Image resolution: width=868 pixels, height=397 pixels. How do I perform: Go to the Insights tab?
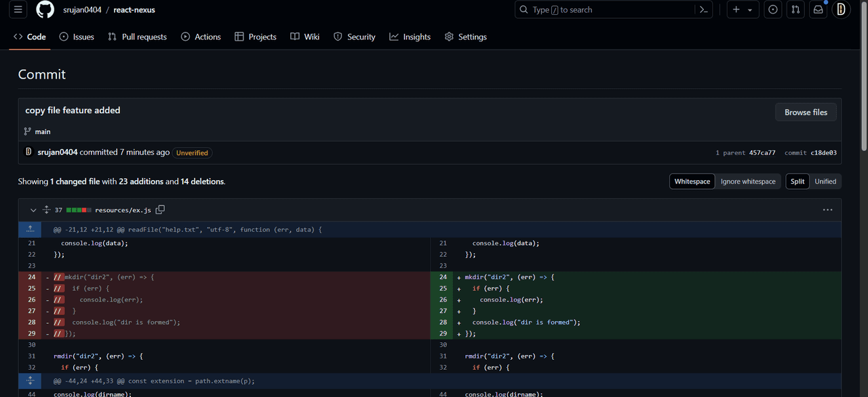pyautogui.click(x=410, y=37)
